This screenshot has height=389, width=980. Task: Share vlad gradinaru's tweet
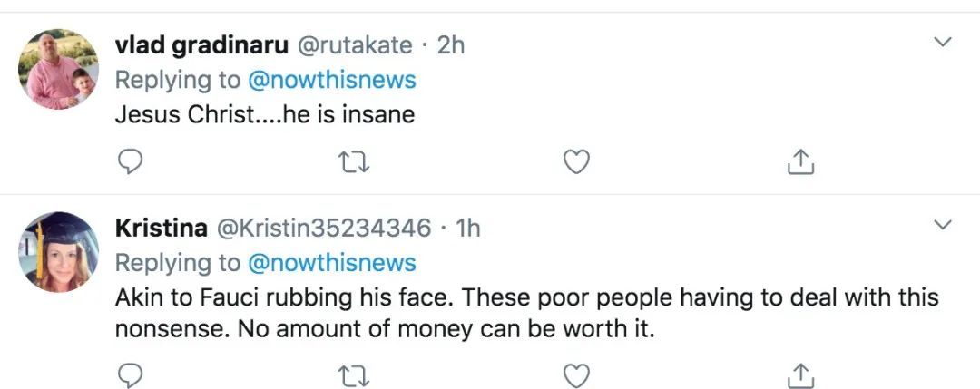pos(799,162)
